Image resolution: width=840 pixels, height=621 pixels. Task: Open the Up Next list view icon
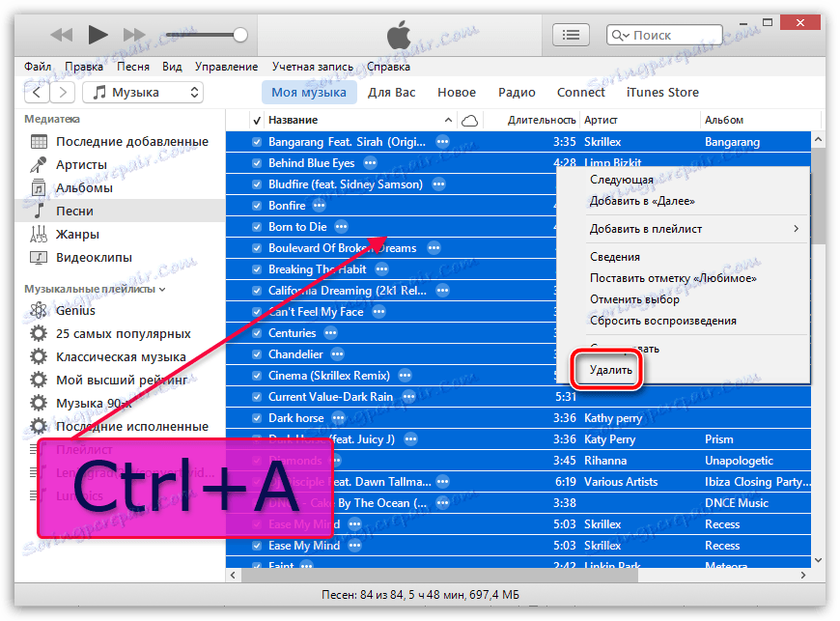[571, 36]
